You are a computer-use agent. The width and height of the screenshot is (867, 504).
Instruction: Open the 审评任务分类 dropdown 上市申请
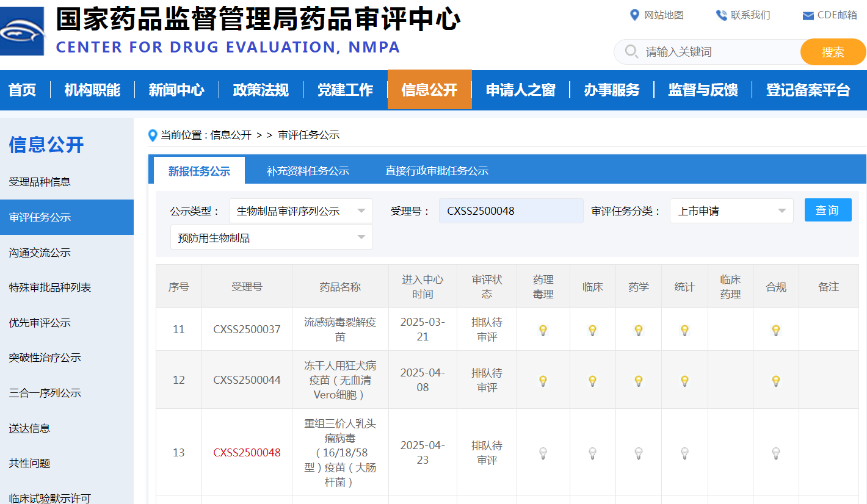pyautogui.click(x=731, y=211)
